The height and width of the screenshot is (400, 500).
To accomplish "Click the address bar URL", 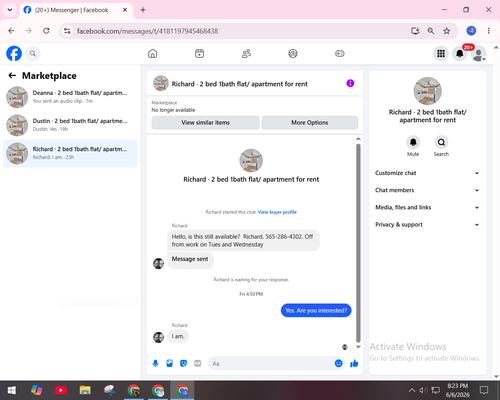I will [147, 31].
